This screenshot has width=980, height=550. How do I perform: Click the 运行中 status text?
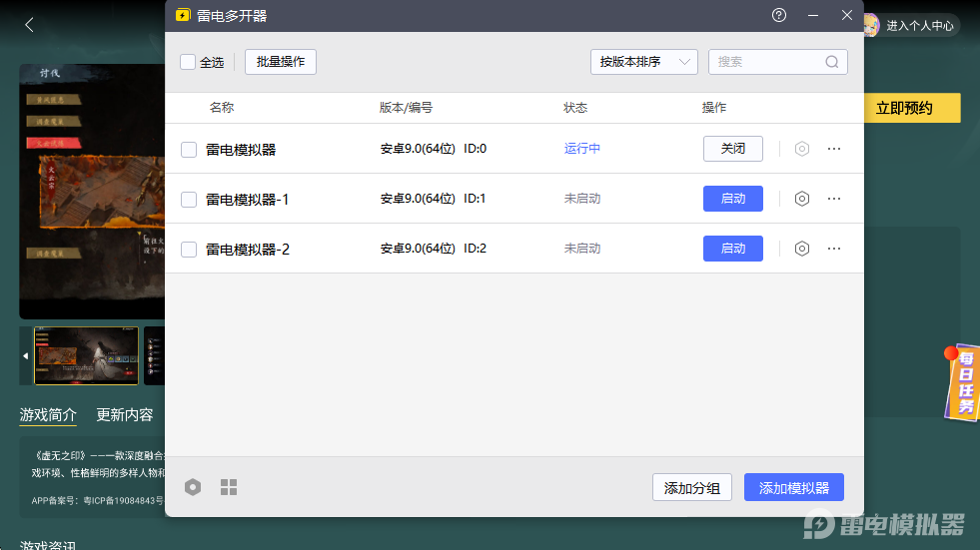click(x=581, y=149)
